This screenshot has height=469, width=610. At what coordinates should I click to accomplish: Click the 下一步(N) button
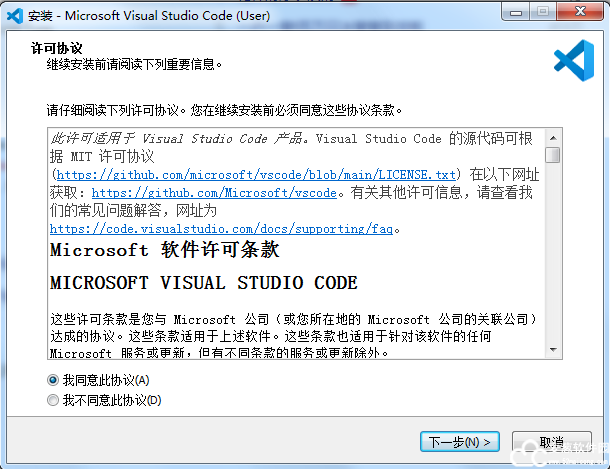pos(460,441)
